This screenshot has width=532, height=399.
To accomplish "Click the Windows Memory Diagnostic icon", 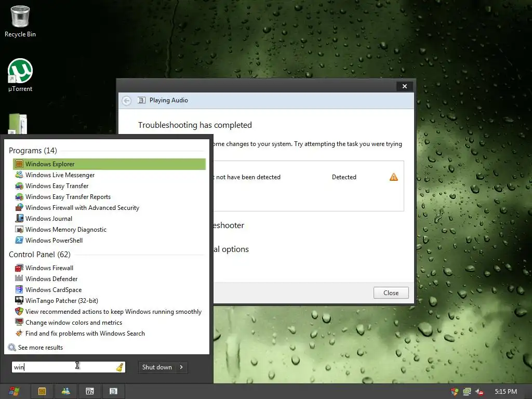I will [19, 229].
